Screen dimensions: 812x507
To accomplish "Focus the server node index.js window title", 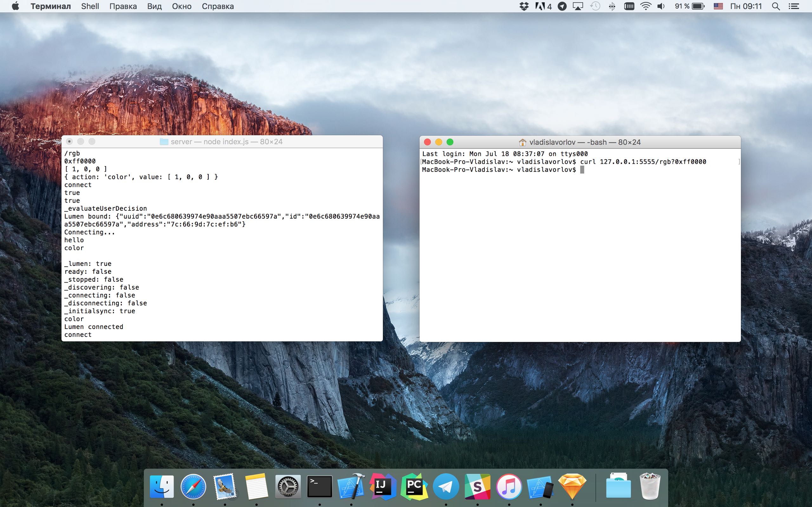I will pos(226,142).
